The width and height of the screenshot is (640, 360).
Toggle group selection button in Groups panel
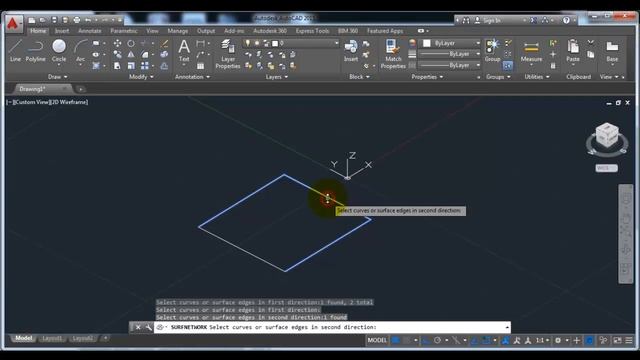pos(507,65)
